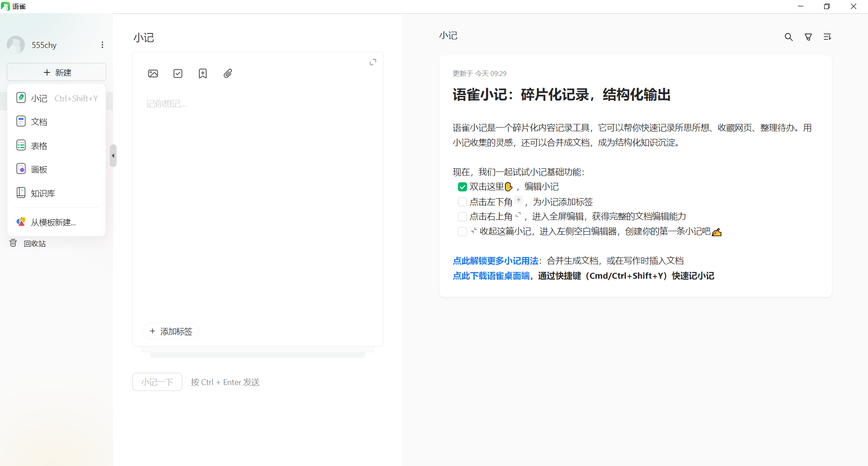
Task: Expand note editor to fullscreen
Action: (373, 62)
